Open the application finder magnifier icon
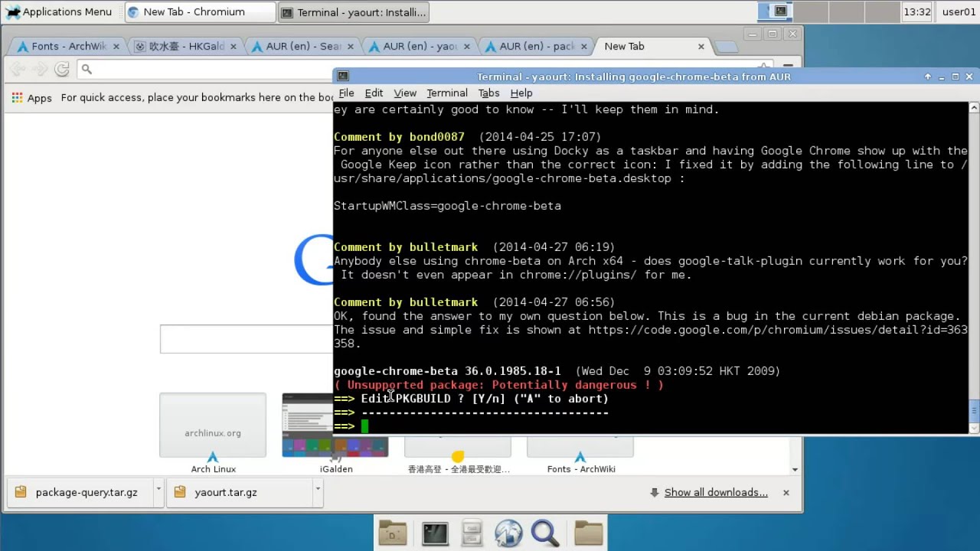 pyautogui.click(x=545, y=533)
